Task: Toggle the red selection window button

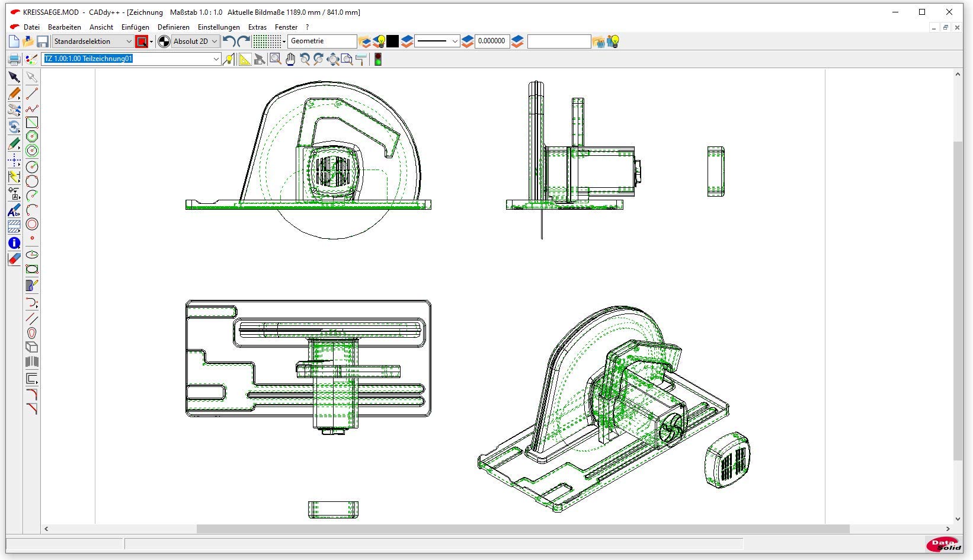Action: [142, 41]
